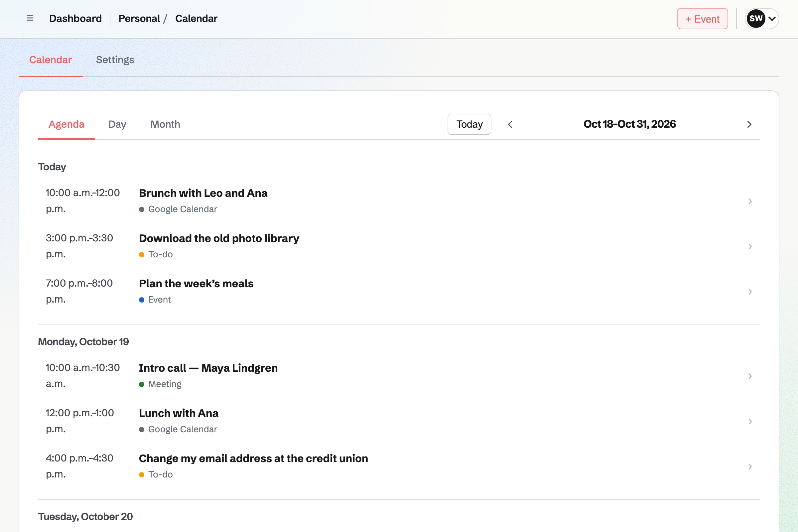Jump to Today button
The height and width of the screenshot is (532, 798).
469,124
